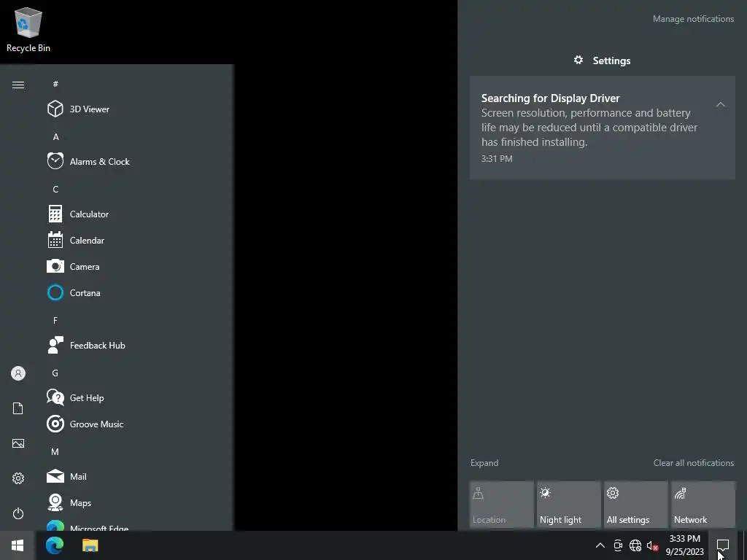Click the '#' letter group header

click(55, 84)
